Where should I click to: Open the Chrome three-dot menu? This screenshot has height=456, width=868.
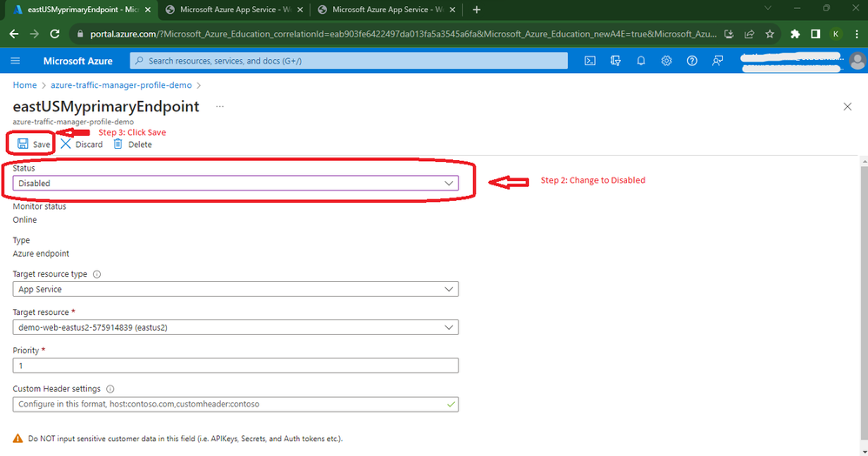857,34
